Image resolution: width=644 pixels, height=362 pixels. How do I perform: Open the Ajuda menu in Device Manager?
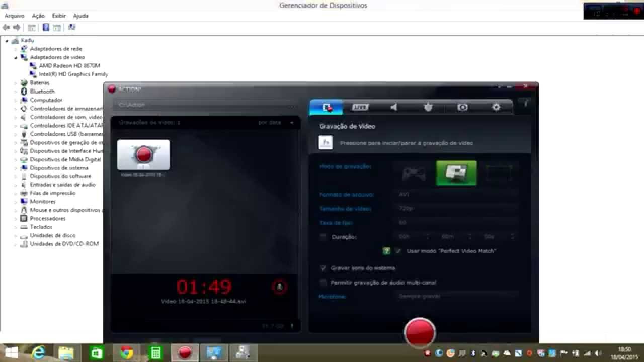click(x=80, y=16)
